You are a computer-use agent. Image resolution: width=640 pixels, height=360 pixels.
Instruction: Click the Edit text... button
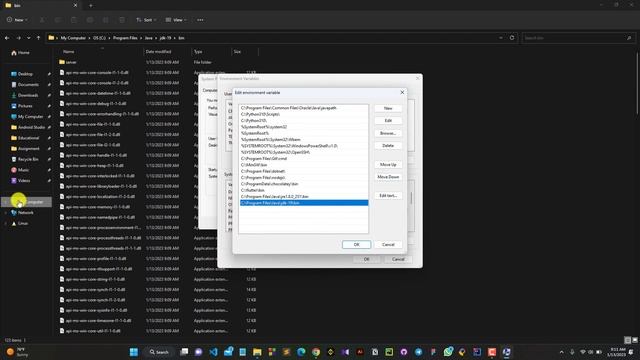coord(388,196)
